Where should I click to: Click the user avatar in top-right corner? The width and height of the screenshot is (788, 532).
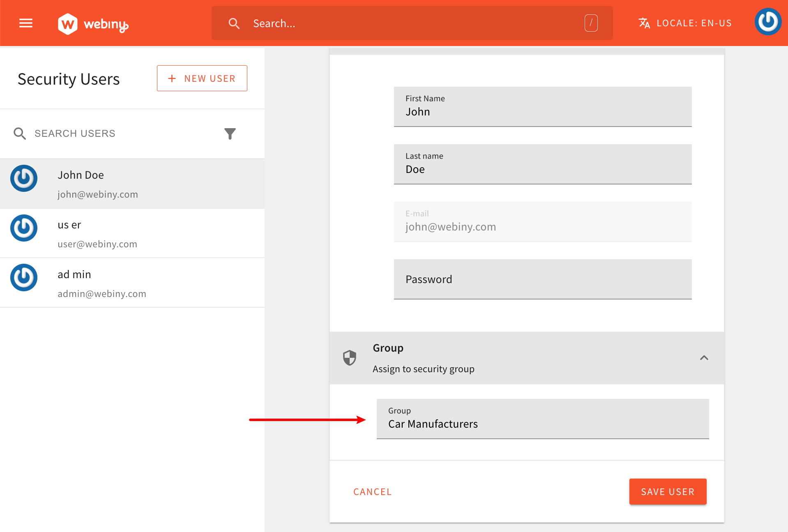click(768, 22)
